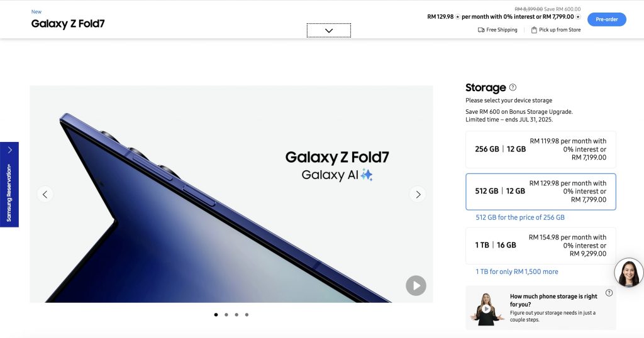
Task: Jump to the fourth carousel slide dot
Action: point(247,315)
